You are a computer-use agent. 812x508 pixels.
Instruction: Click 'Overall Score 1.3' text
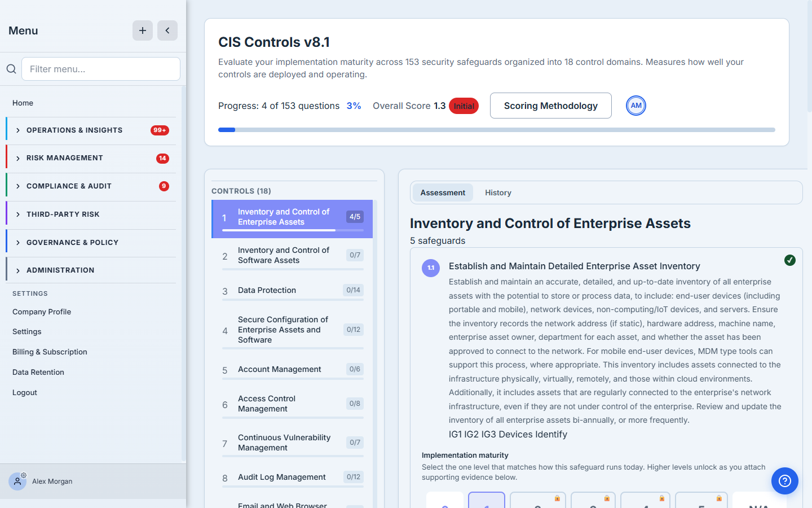409,106
